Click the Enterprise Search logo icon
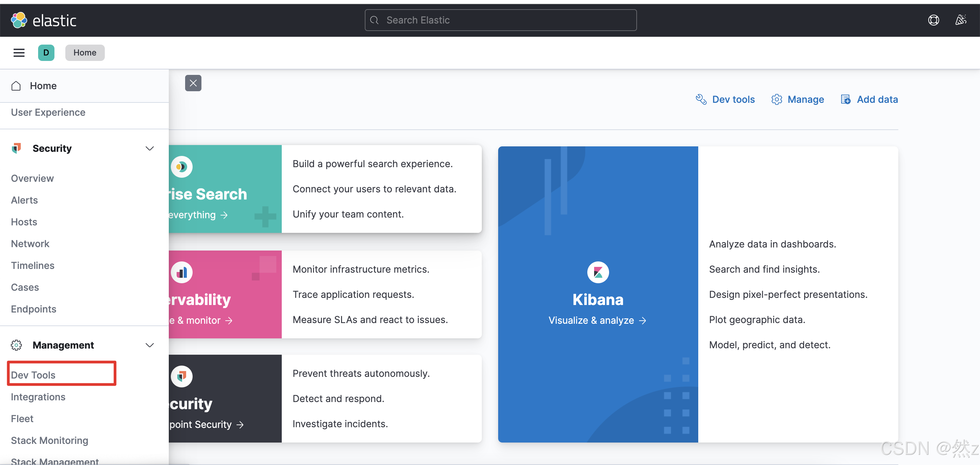This screenshot has height=465, width=980. [x=181, y=167]
